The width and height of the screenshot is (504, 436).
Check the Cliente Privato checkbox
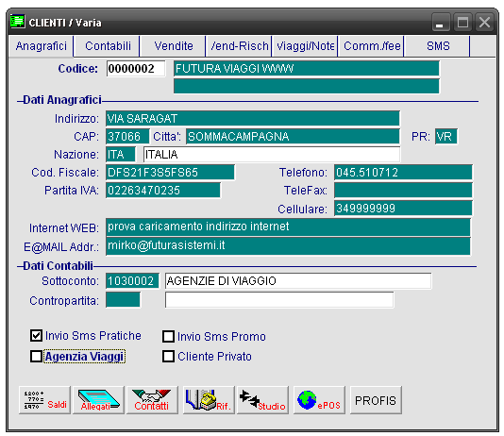[168, 357]
